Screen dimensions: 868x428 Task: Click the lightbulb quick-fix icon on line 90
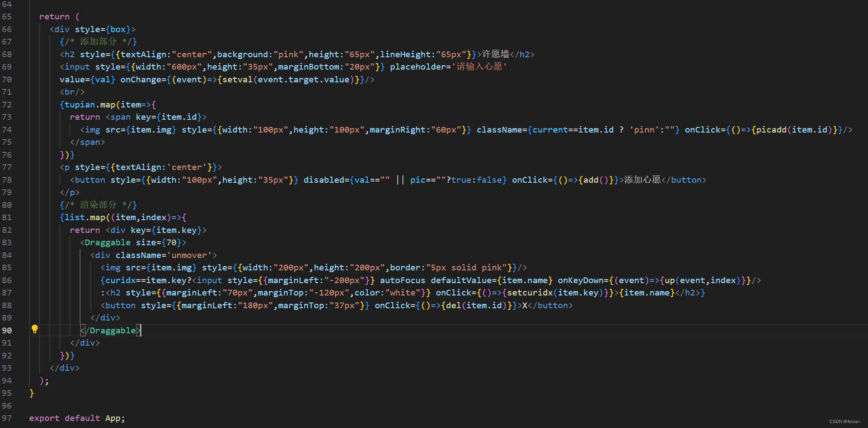35,329
